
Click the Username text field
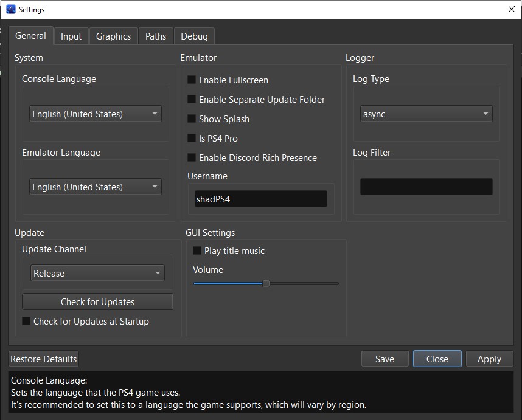(260, 199)
